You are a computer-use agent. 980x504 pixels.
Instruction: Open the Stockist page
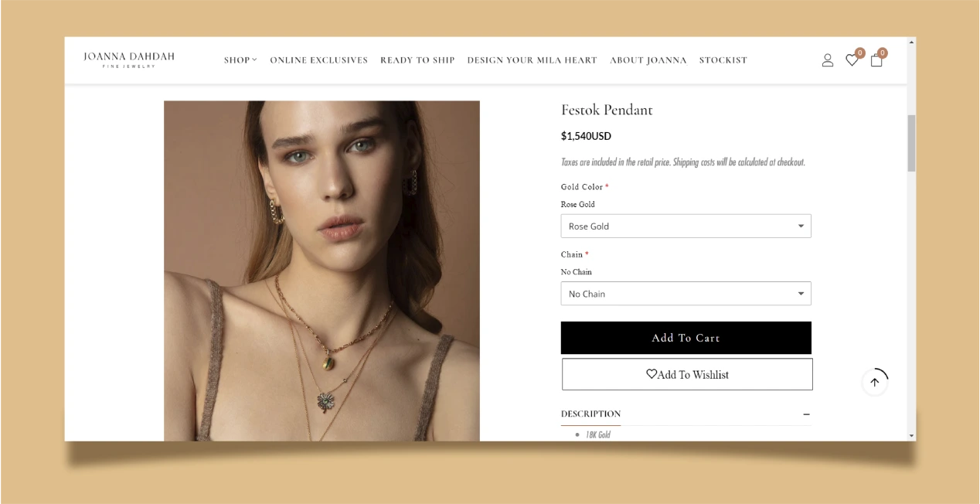pos(723,60)
